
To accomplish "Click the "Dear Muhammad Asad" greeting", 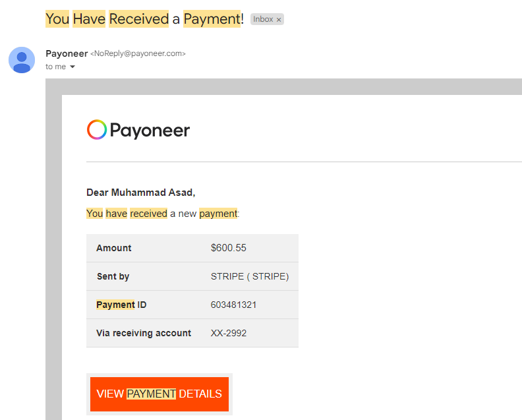I will click(141, 193).
